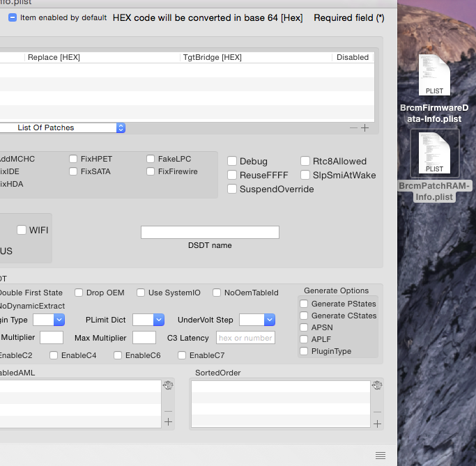Click Disabled column header

[x=353, y=57]
